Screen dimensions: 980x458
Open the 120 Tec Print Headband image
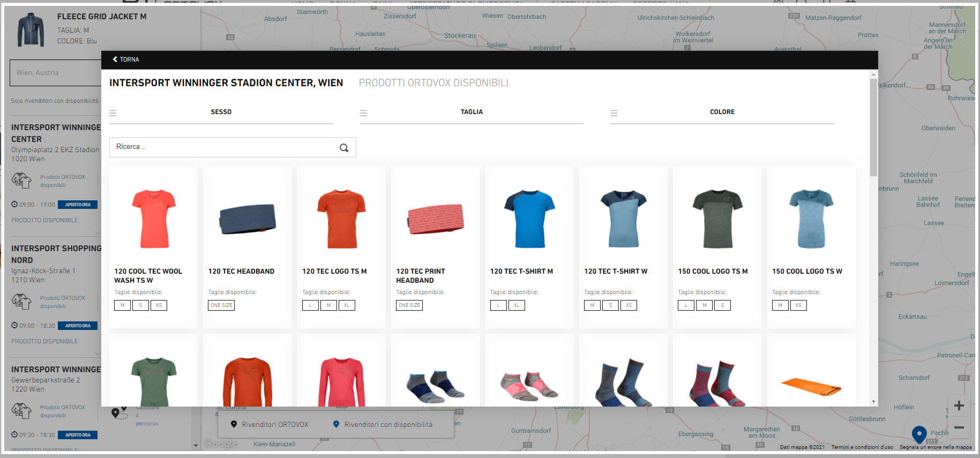(436, 219)
